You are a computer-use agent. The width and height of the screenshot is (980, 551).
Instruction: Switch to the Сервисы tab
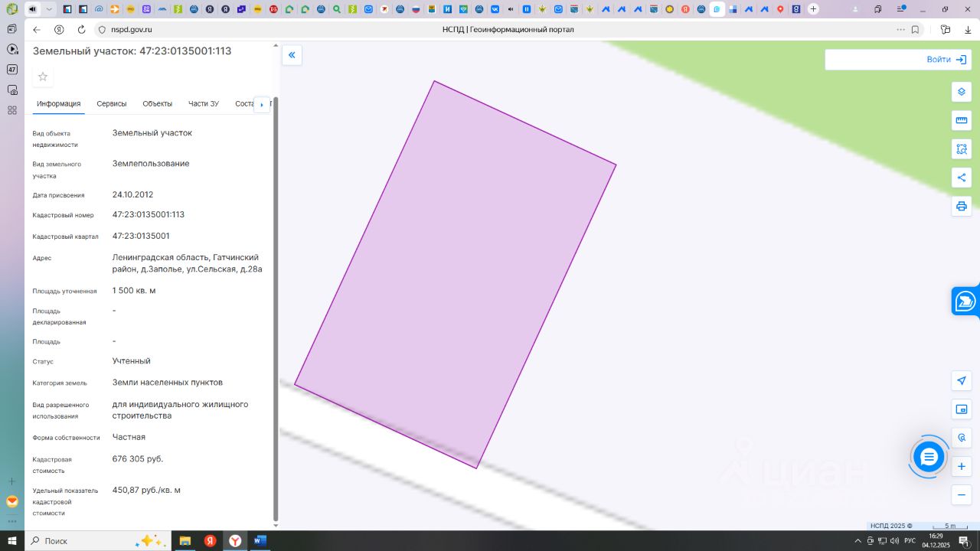click(x=112, y=104)
